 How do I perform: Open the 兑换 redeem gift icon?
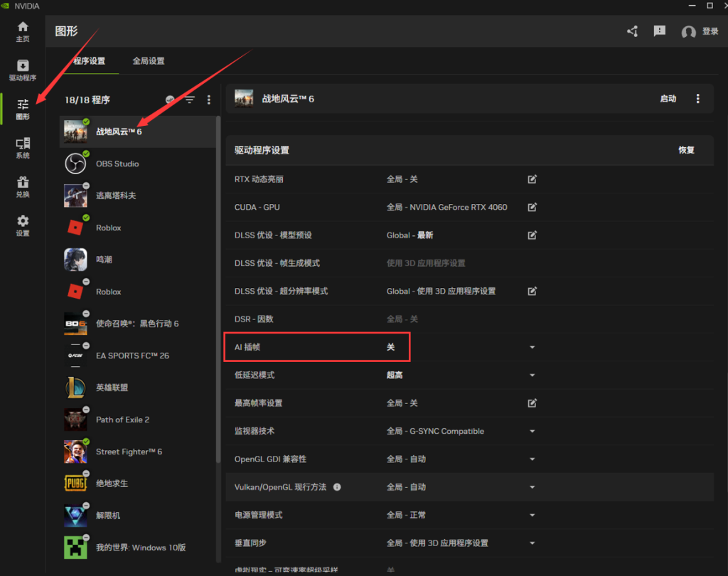23,187
